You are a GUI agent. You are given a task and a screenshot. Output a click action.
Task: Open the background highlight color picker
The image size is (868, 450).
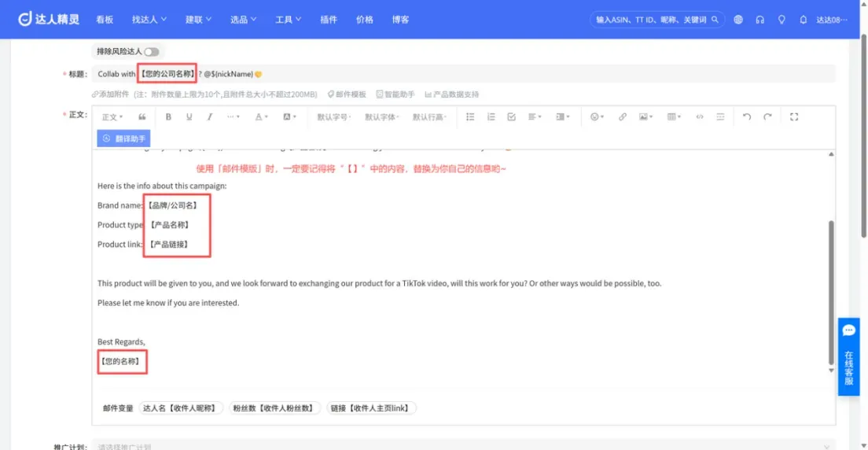(x=290, y=117)
